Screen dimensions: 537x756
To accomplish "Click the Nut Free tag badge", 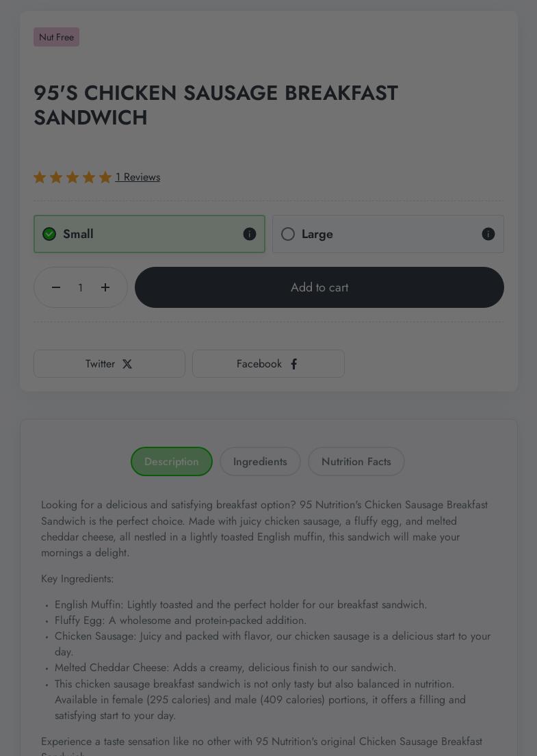I will (x=56, y=37).
